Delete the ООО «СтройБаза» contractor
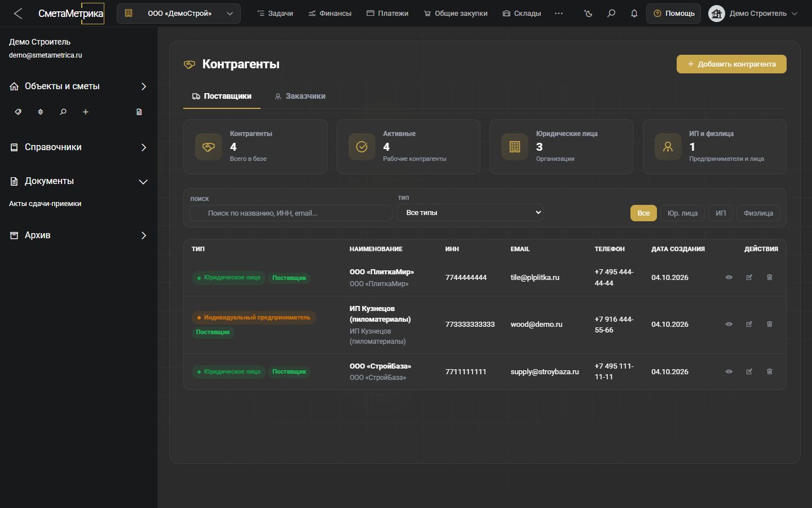The width and height of the screenshot is (812, 508). tap(769, 371)
